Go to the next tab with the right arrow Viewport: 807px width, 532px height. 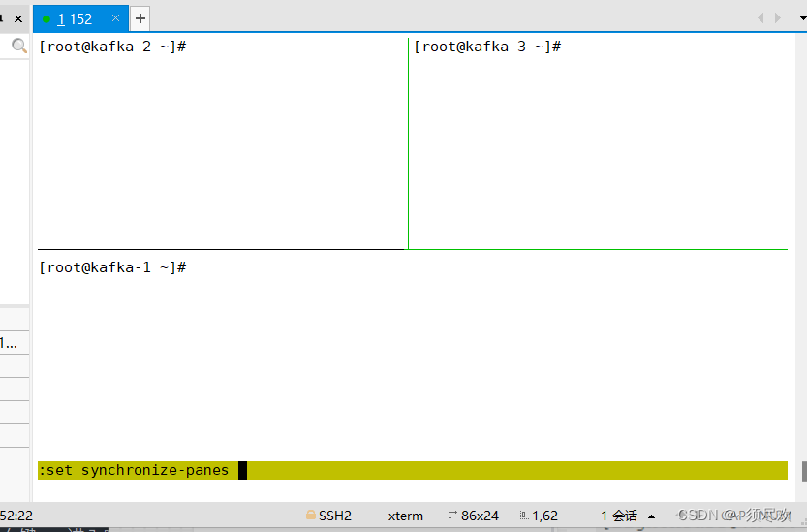point(778,18)
